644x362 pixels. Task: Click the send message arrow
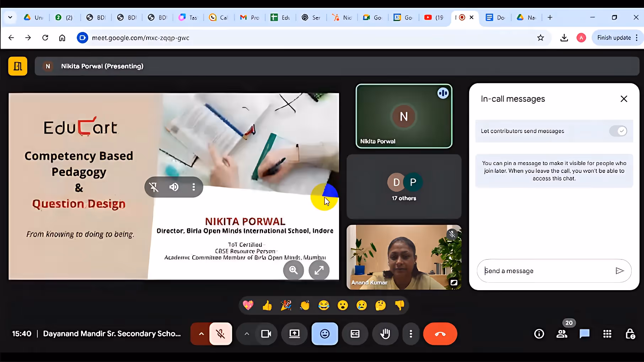point(619,271)
